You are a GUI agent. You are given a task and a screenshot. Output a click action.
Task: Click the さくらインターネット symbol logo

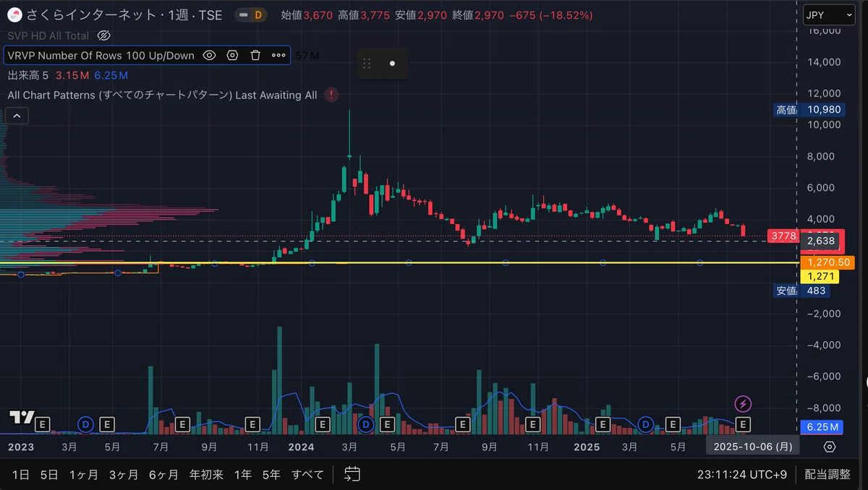tap(14, 14)
